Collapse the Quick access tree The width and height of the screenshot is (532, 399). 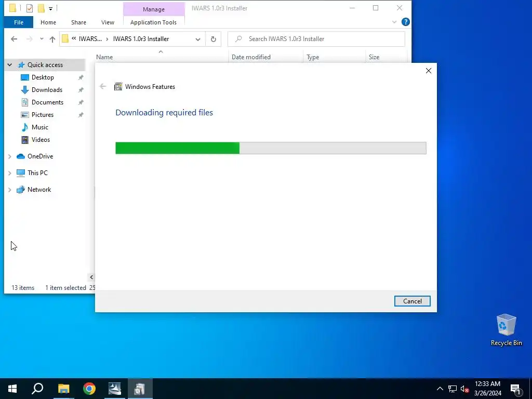click(x=10, y=65)
